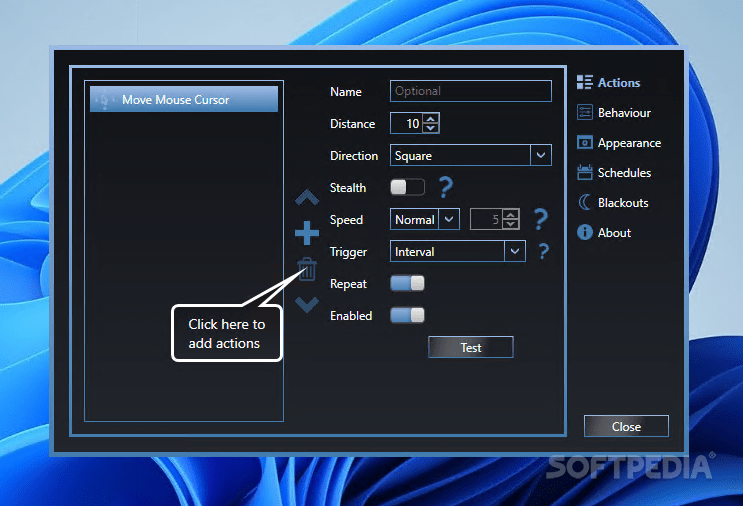Toggle the Stealth switch on

(407, 187)
